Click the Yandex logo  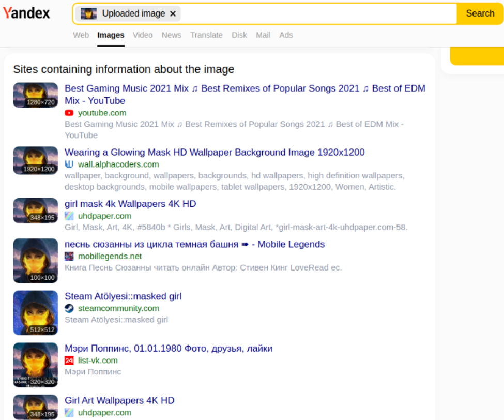pos(26,13)
